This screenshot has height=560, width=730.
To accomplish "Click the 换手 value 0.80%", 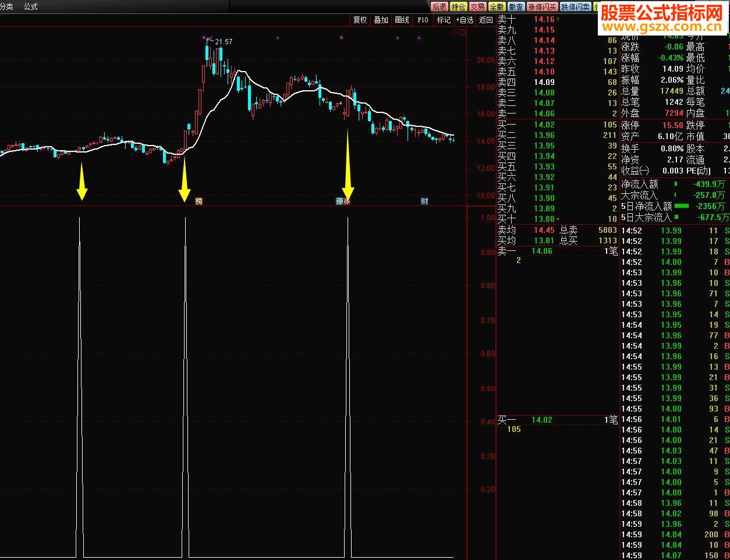I will [x=672, y=148].
